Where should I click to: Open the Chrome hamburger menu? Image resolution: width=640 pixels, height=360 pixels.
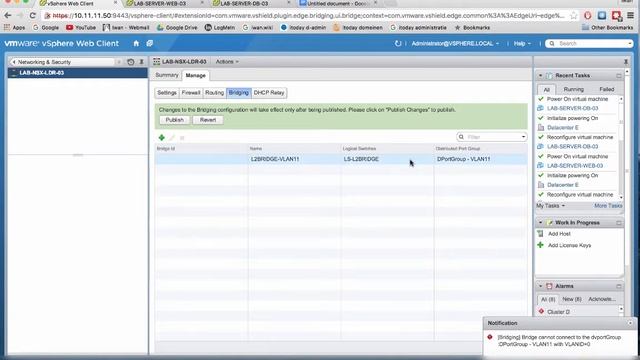[x=631, y=16]
